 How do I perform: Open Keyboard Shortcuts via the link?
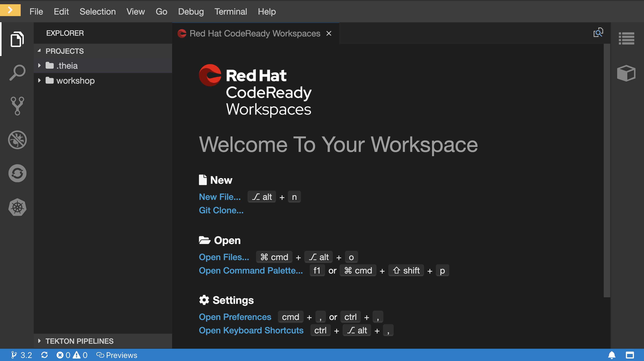[251, 330]
